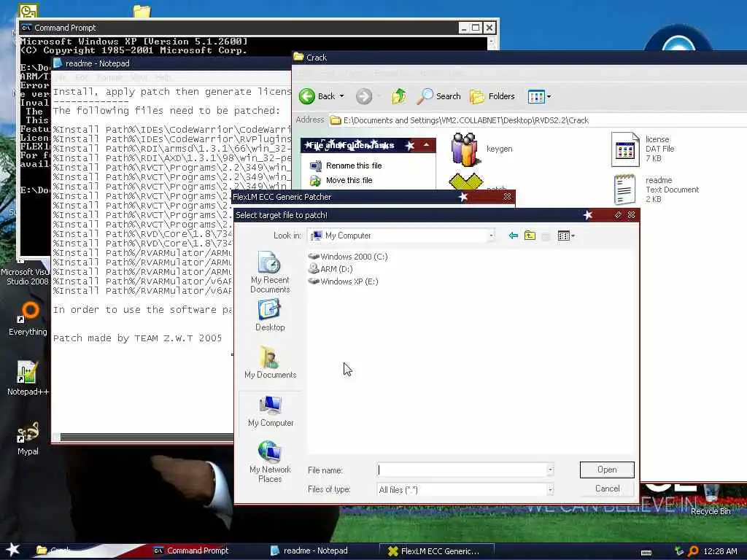
Task: Click Notepad horizontal scrollbar
Action: [x=145, y=437]
